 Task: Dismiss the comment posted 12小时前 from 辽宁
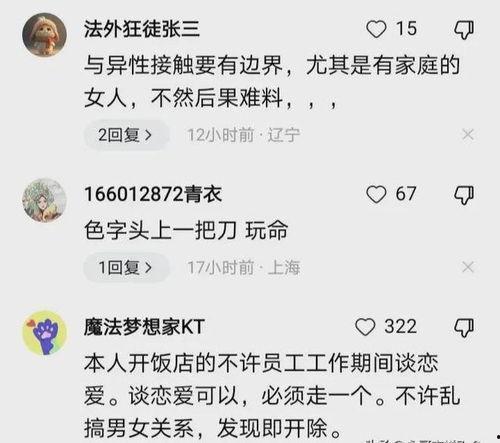pos(468,135)
